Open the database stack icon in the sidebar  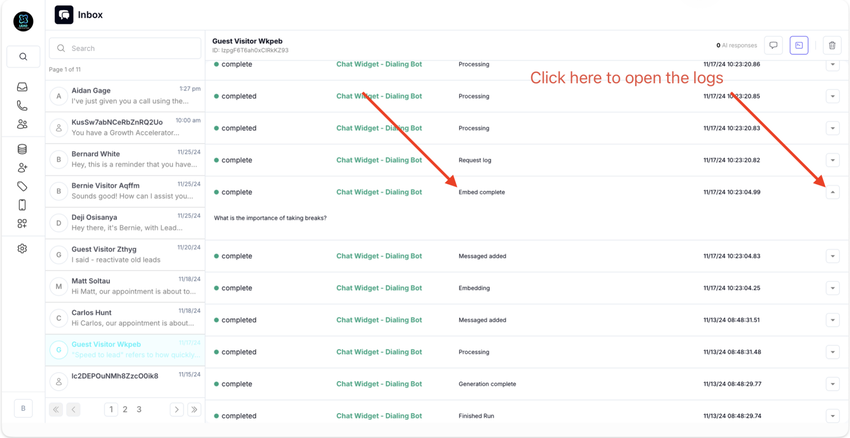(x=22, y=149)
